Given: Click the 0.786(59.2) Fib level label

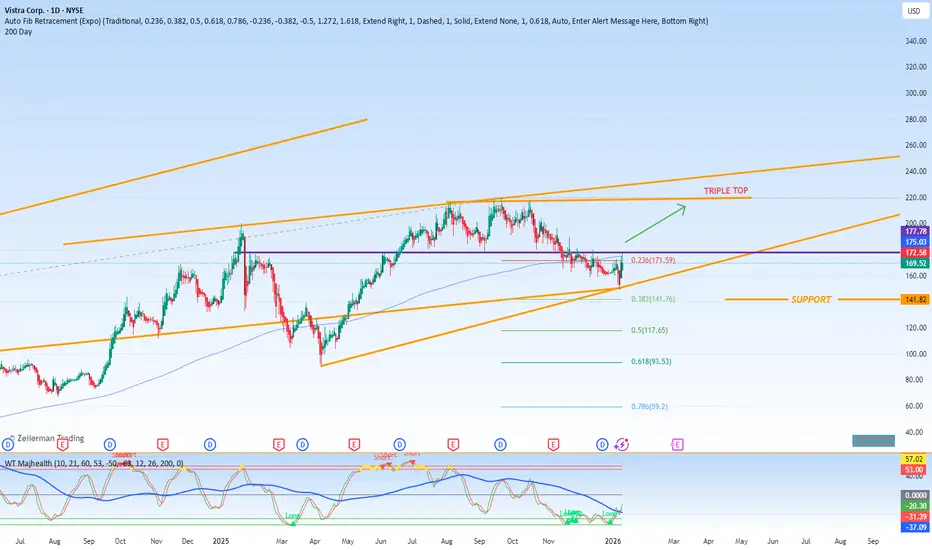Looking at the screenshot, I should 649,407.
